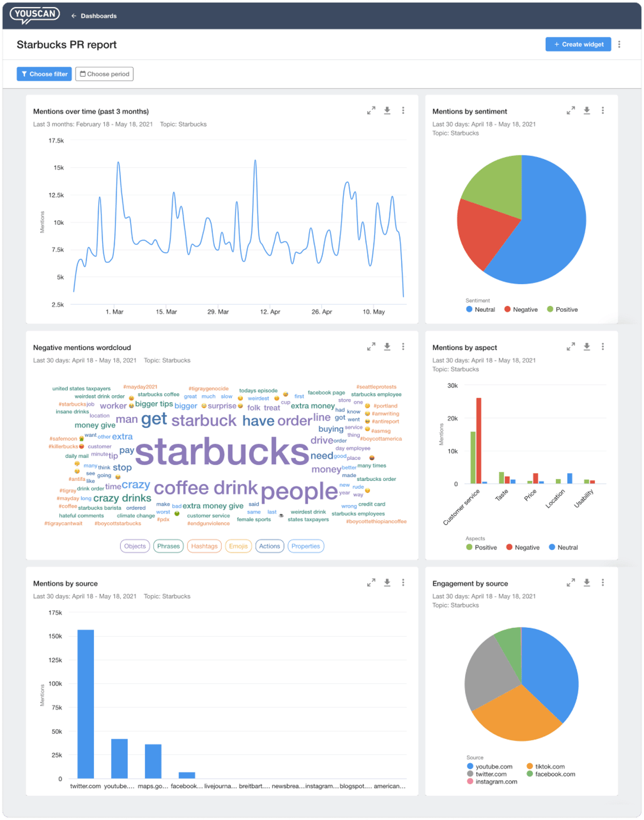Image resolution: width=644 pixels, height=820 pixels.
Task: Toggle Emojis filter in wordcloud
Action: tap(238, 546)
